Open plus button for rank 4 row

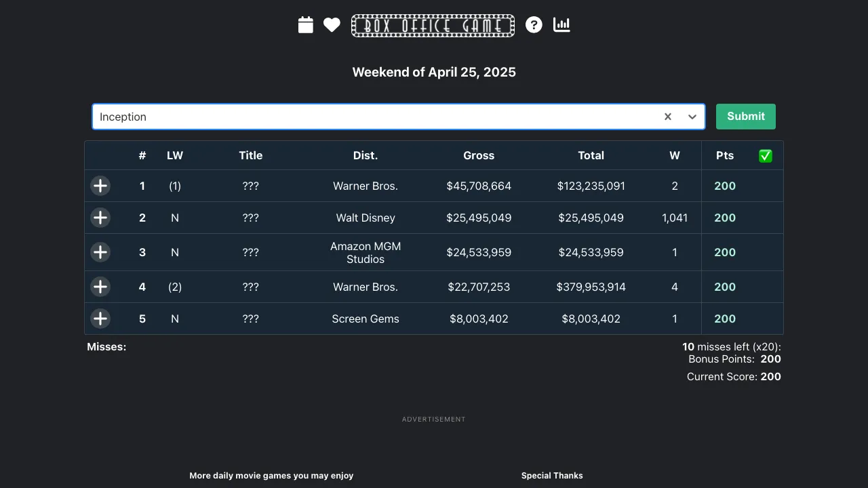click(100, 287)
